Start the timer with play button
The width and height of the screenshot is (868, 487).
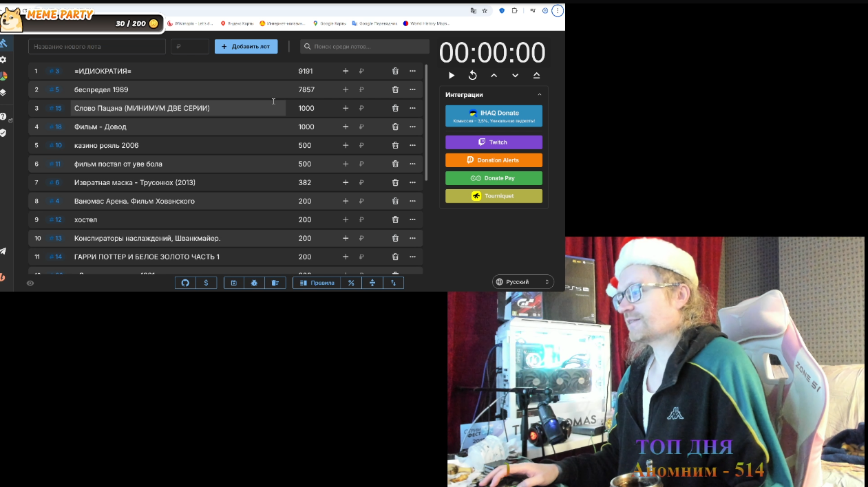[452, 76]
